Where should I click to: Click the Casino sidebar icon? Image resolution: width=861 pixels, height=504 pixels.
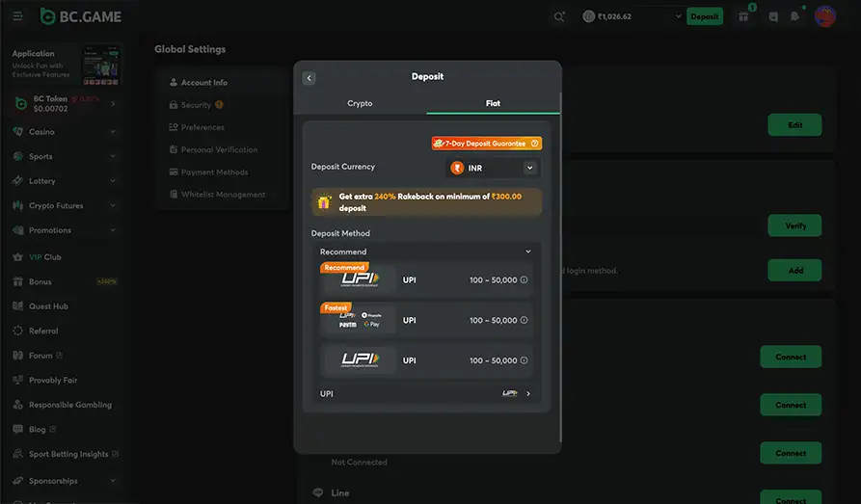(18, 132)
